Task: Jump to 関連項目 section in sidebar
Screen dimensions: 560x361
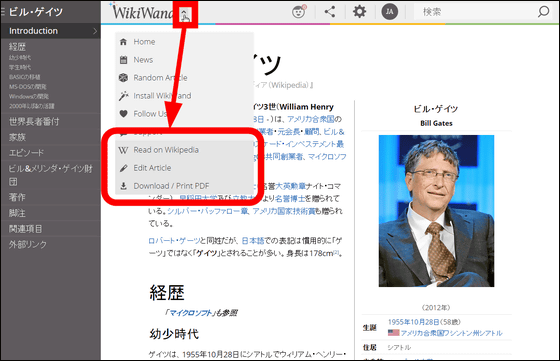Action: 25,229
